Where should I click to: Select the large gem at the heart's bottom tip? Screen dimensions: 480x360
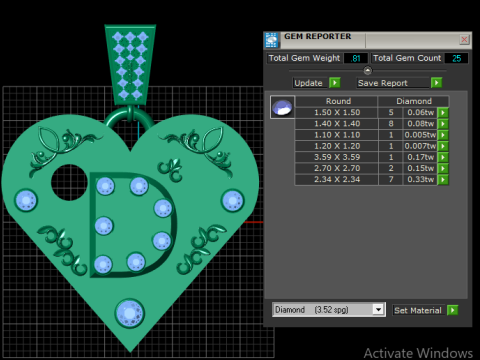pyautogui.click(x=130, y=313)
